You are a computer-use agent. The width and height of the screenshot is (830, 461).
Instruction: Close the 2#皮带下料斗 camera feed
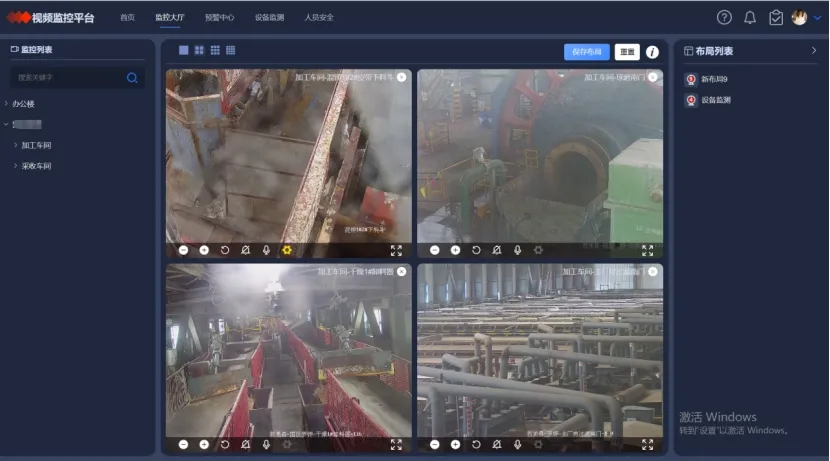(402, 77)
